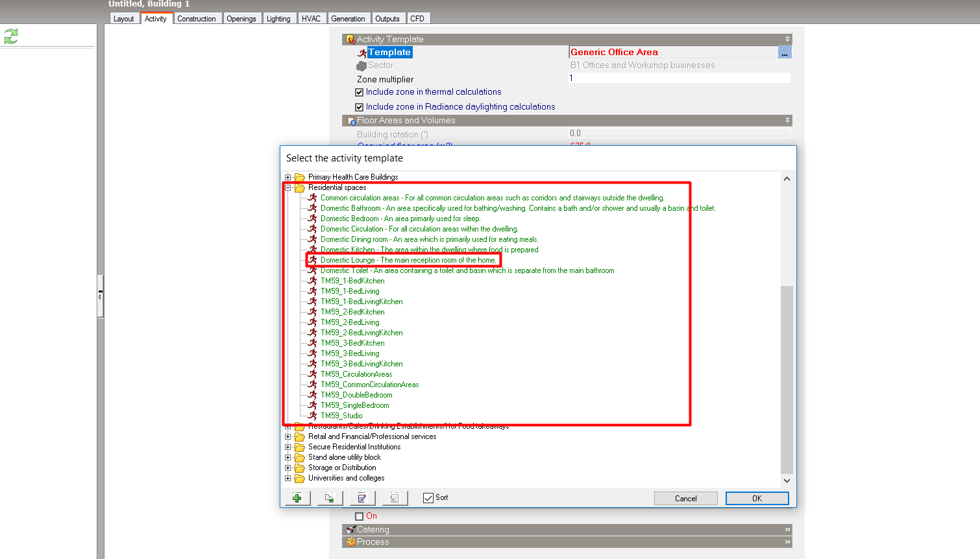Click the Primary Health Care Buildings folder icon
Image resolution: width=980 pixels, height=559 pixels.
pos(300,177)
